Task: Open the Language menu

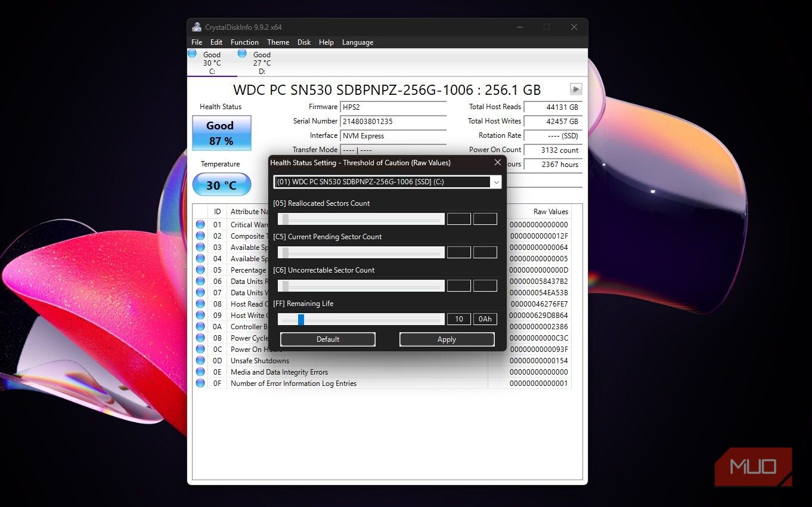Action: point(358,42)
